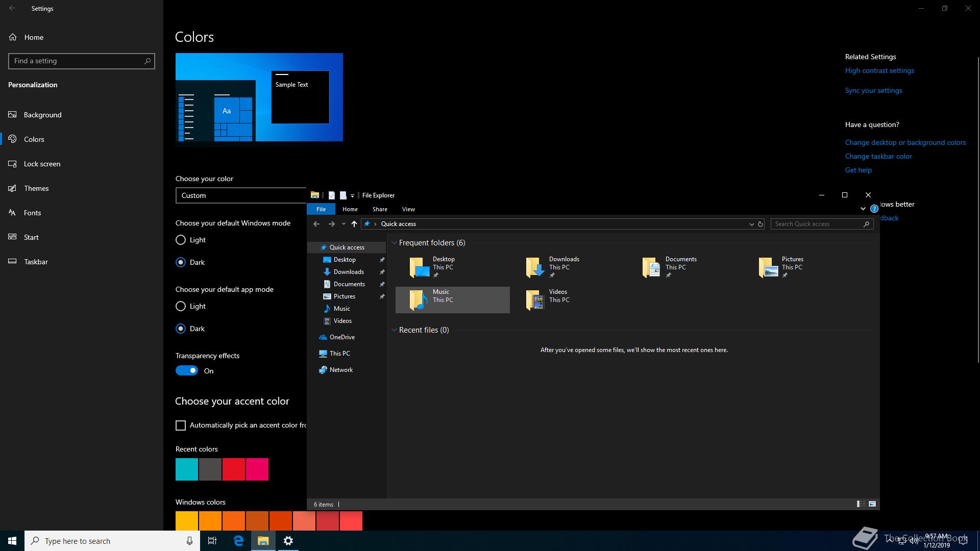Image resolution: width=980 pixels, height=551 pixels.
Task: Go to Settings Home
Action: [x=82, y=37]
